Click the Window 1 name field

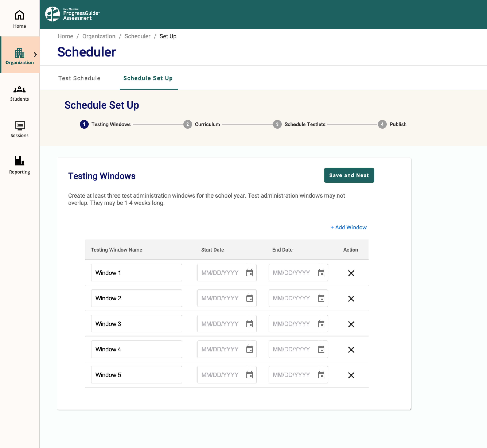click(136, 273)
